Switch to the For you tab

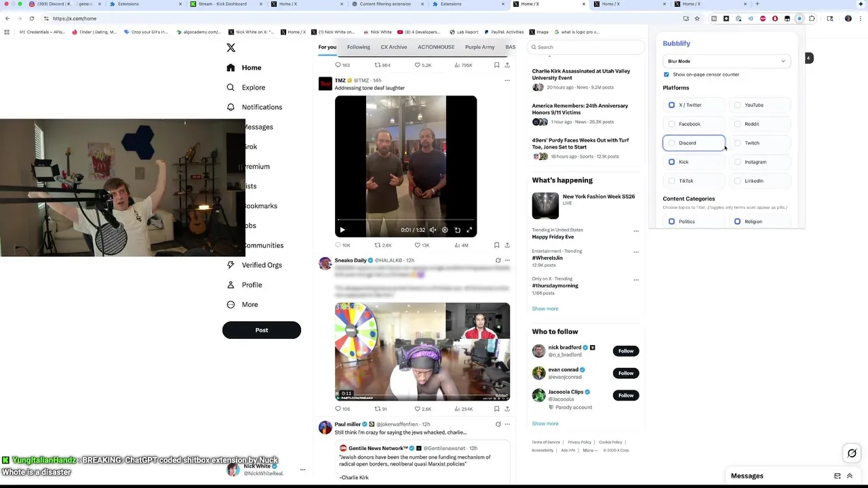[328, 47]
